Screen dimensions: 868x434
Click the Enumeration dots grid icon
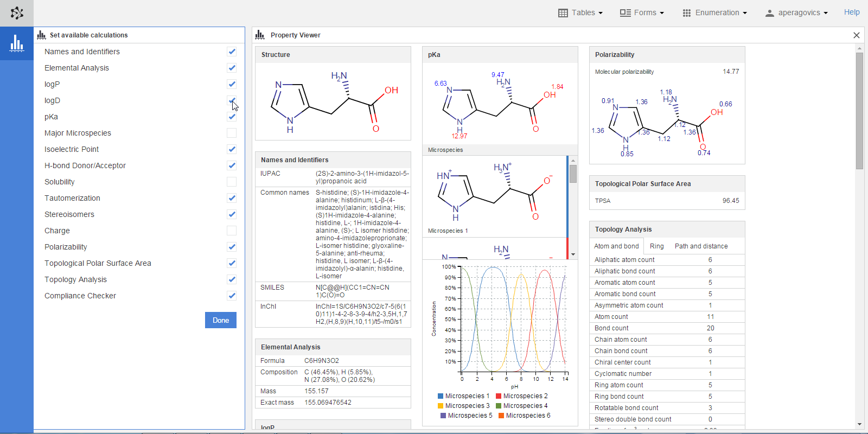[687, 13]
